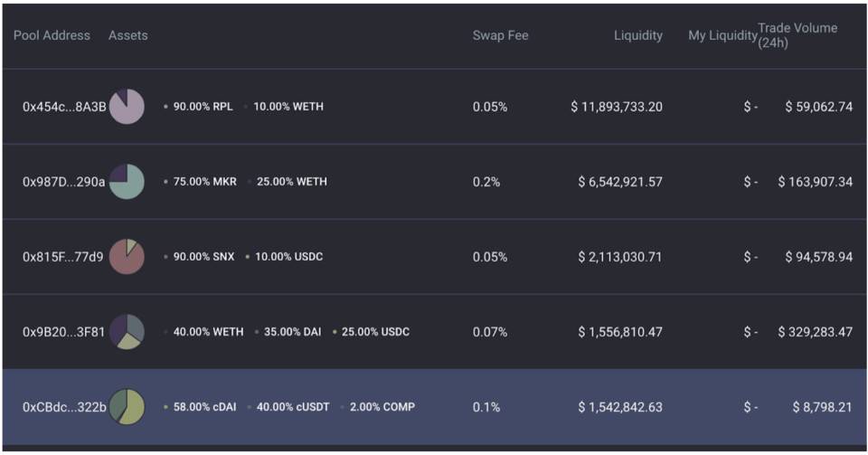
Task: Open pool address 0xCBdc...322b
Action: point(64,407)
